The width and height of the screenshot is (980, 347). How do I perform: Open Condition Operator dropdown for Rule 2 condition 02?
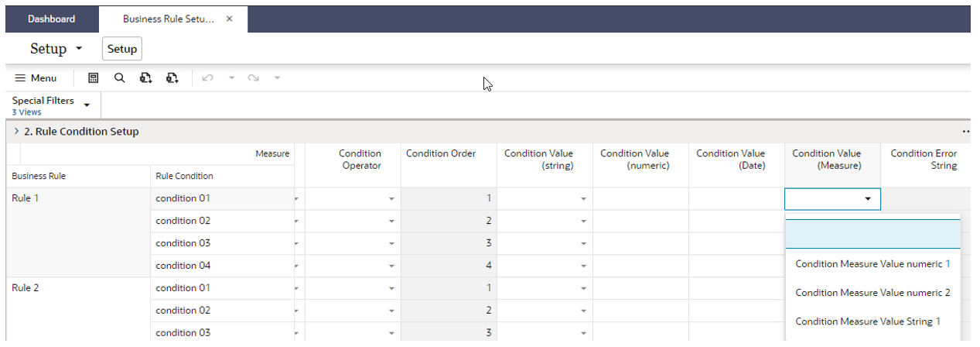pyautogui.click(x=391, y=311)
